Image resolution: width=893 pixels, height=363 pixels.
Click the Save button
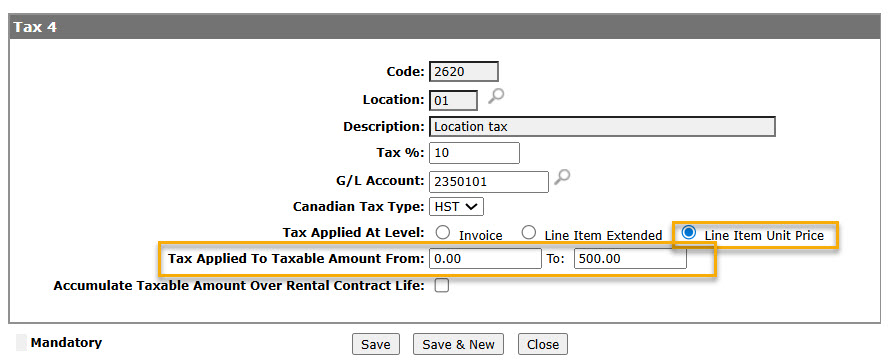[376, 344]
